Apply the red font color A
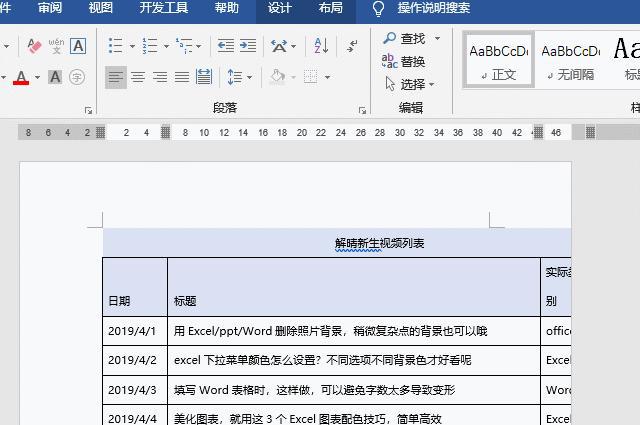 21,77
